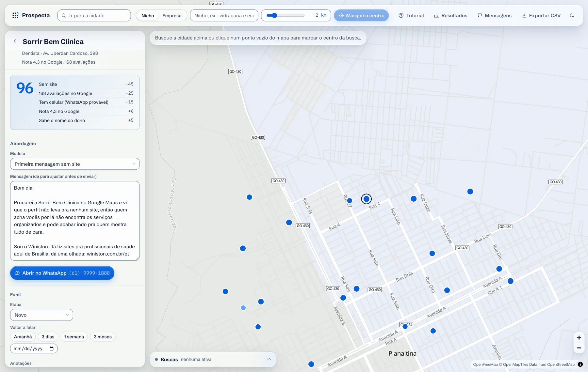Click the Prospecta logo grid icon
This screenshot has width=588, height=372.
coord(15,15)
